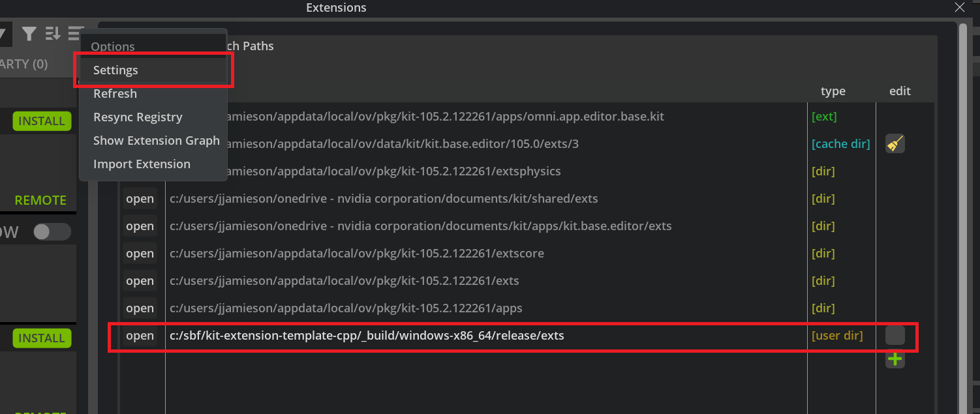
Task: Open the extscore directory with its open button
Action: point(140,253)
